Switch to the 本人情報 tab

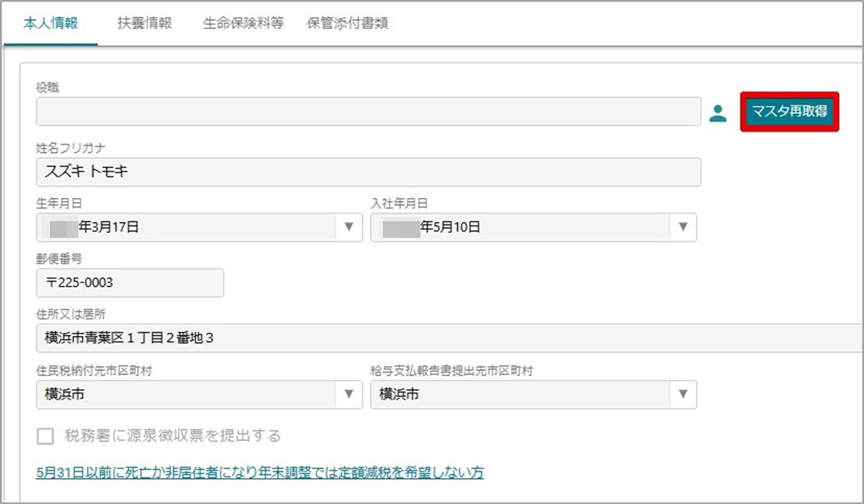click(x=50, y=23)
